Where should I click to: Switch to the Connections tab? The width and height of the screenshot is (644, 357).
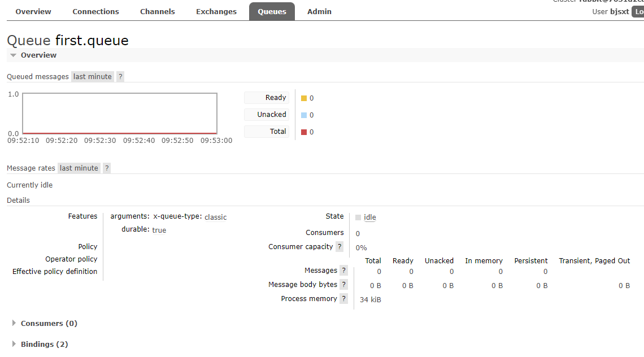point(95,11)
